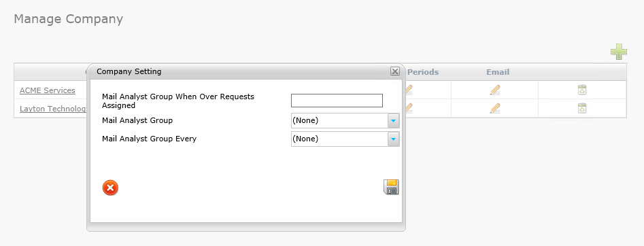This screenshot has height=246, width=644.
Task: Click the Mail Analyst Group When Over label
Action: point(178,101)
